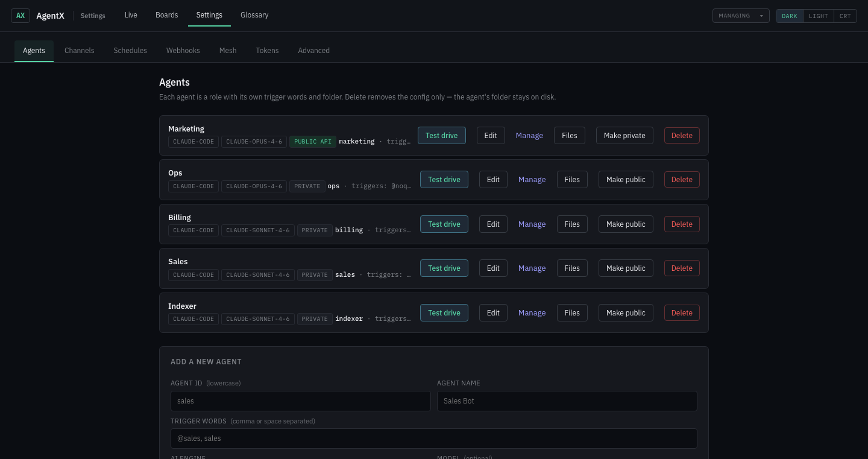
Task: Click the AgentX brand name
Action: [x=50, y=16]
